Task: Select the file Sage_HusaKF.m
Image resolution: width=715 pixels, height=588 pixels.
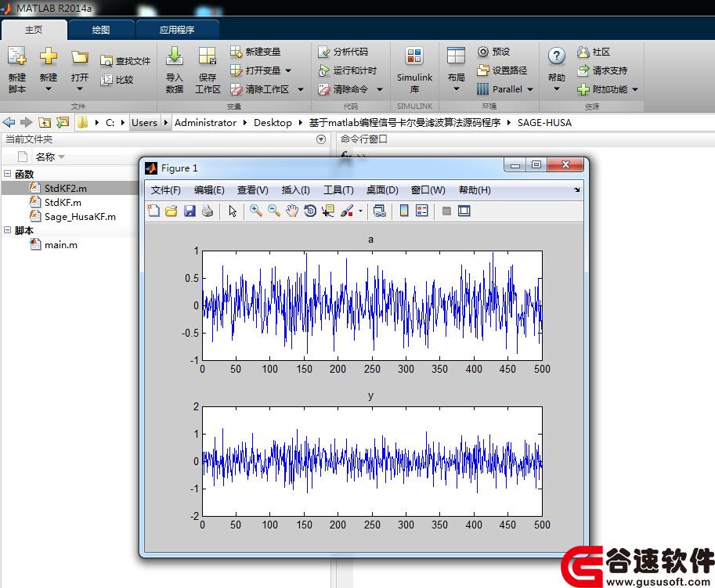Action: tap(80, 217)
